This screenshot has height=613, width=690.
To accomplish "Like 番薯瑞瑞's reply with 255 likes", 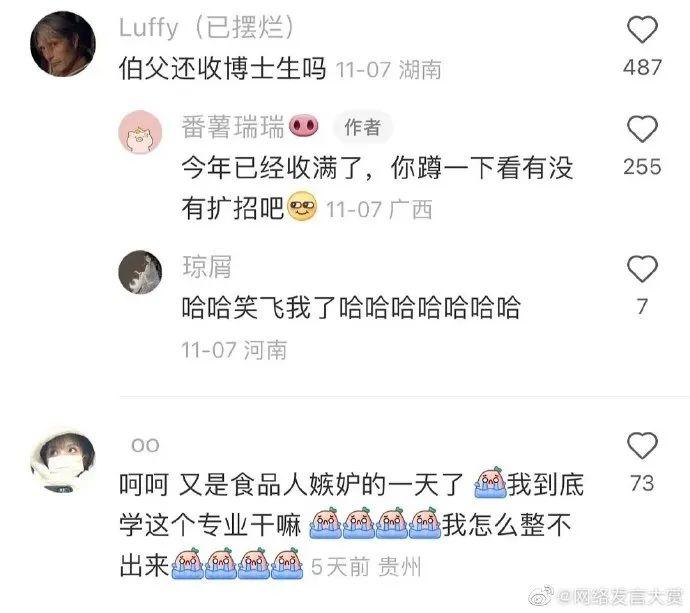I will tap(642, 129).
